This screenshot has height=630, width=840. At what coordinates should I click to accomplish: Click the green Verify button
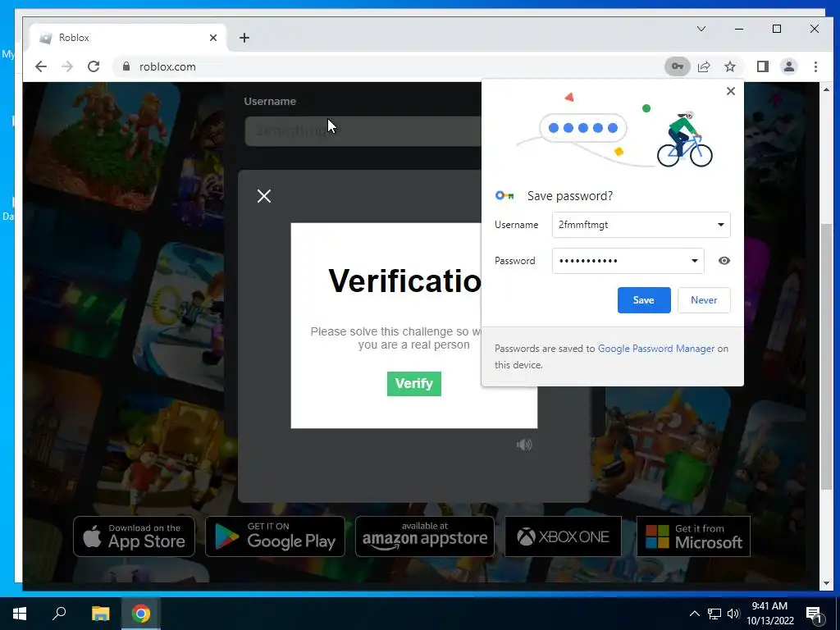click(x=414, y=384)
